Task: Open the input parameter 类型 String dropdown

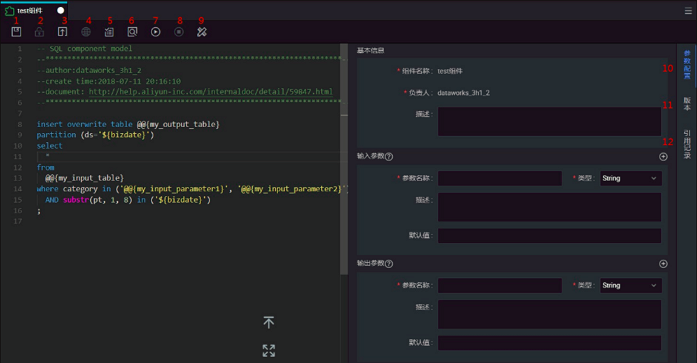Action: point(631,178)
